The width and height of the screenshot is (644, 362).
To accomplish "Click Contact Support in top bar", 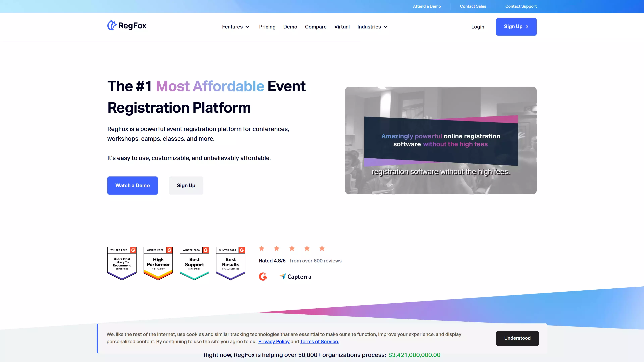I will pos(521,6).
